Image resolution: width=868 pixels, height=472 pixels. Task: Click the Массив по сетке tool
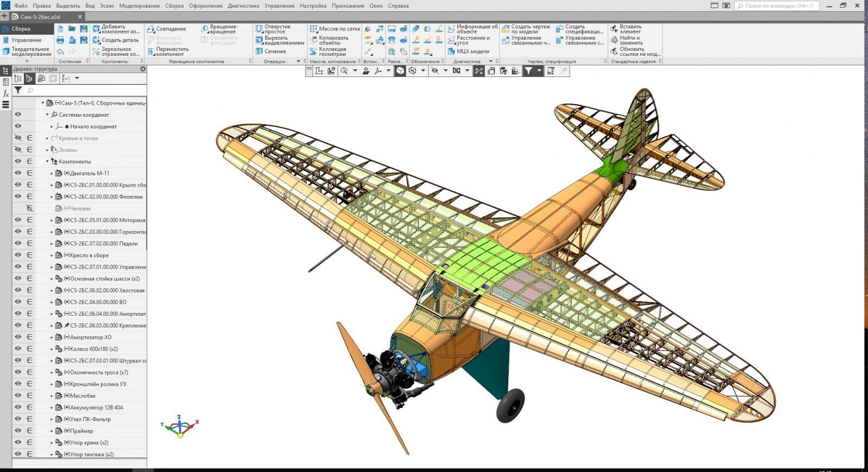click(x=335, y=29)
